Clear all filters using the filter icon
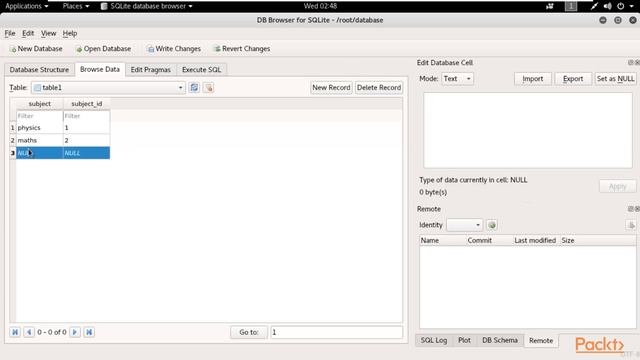640x360 pixels. [x=208, y=87]
